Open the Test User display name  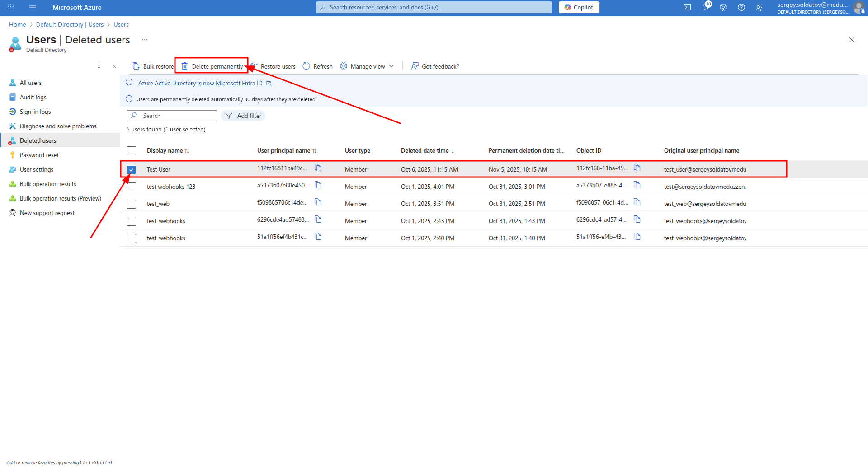pos(159,170)
